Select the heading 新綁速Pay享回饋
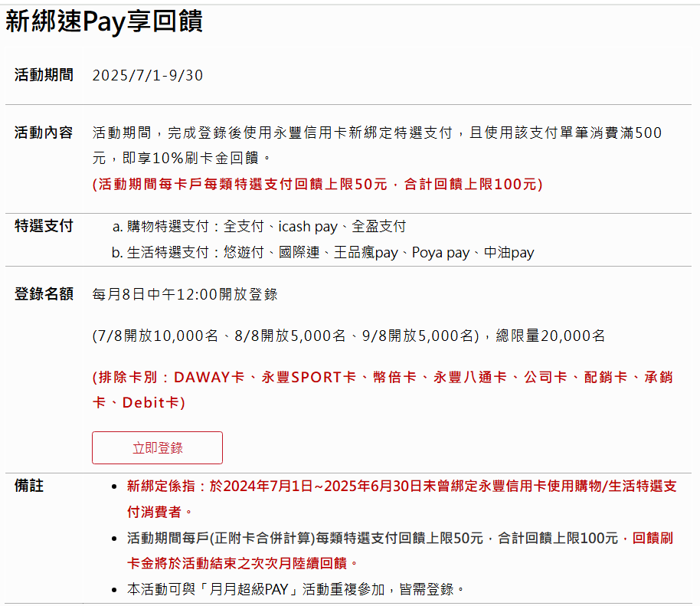The image size is (700, 606). click(x=104, y=21)
